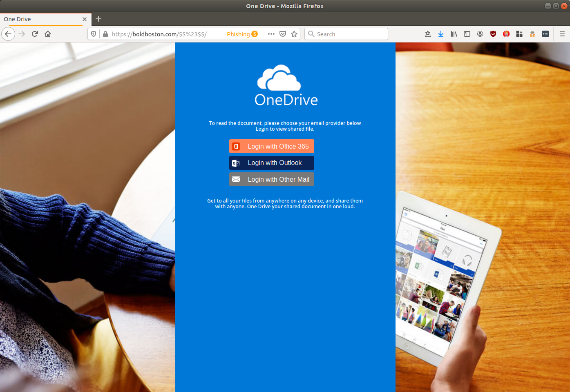Image resolution: width=570 pixels, height=392 pixels.
Task: Bookmark this page with star
Action: 294,34
